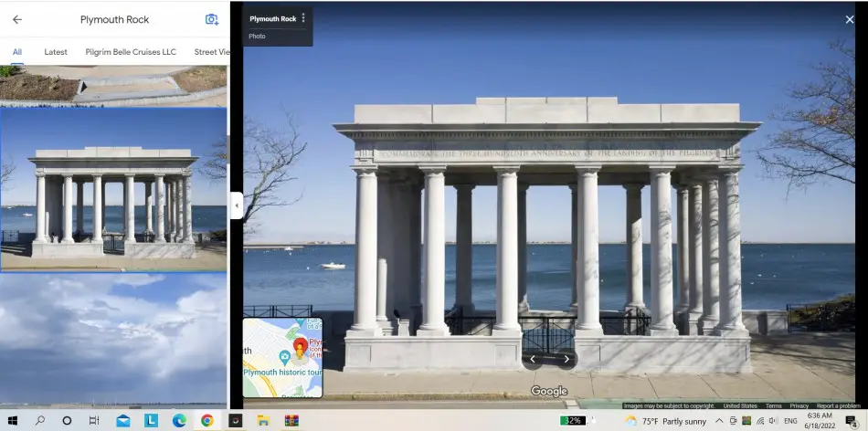868x431 pixels.
Task: Open the blue L app on taskbar
Action: (151, 420)
